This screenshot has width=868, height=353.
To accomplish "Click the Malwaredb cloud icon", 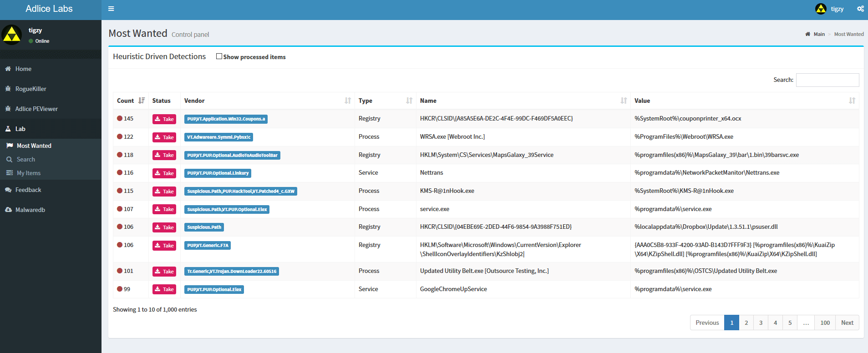I will (x=8, y=210).
